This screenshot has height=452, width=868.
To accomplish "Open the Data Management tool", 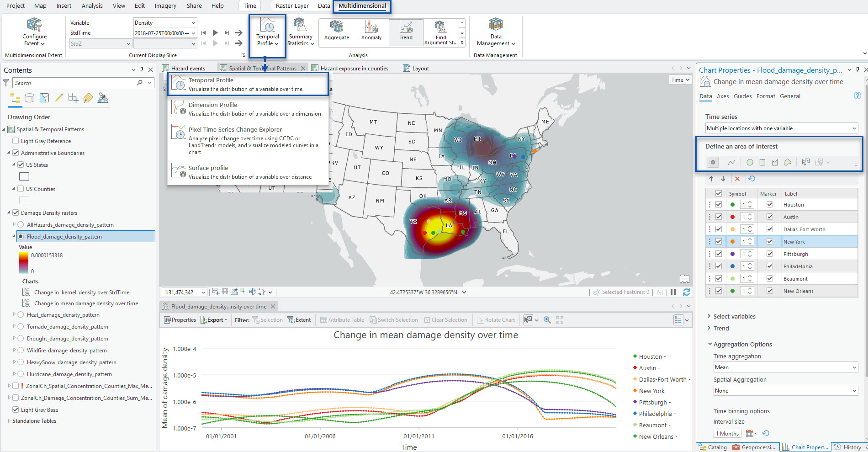I will (495, 32).
